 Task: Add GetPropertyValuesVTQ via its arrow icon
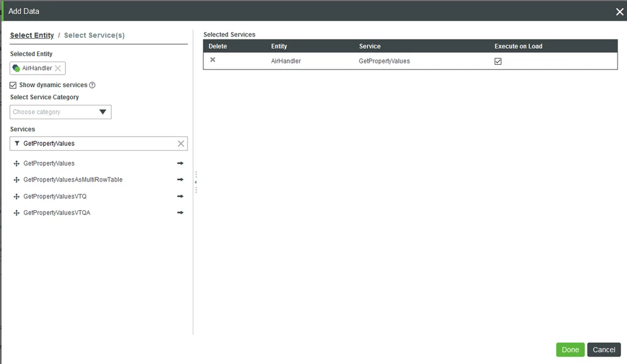[x=180, y=196]
